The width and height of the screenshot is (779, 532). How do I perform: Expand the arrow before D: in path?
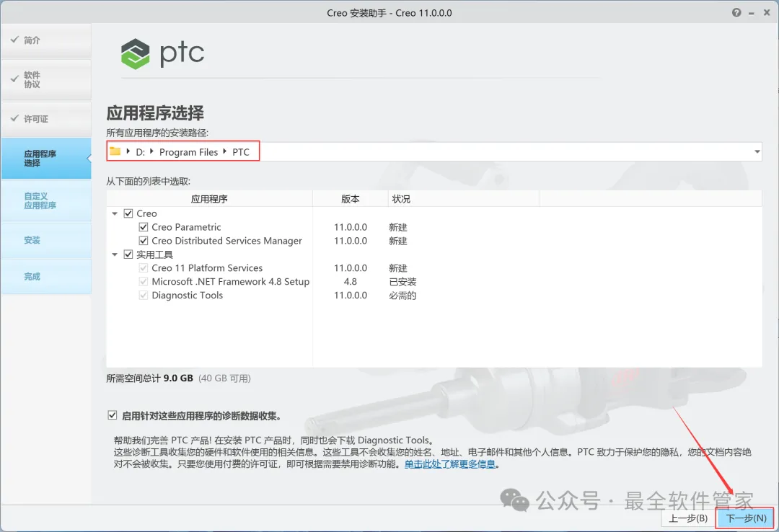128,151
